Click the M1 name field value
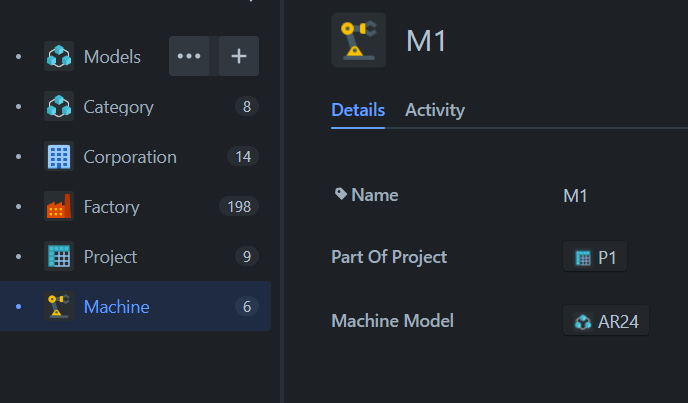The image size is (688, 403). (575, 196)
